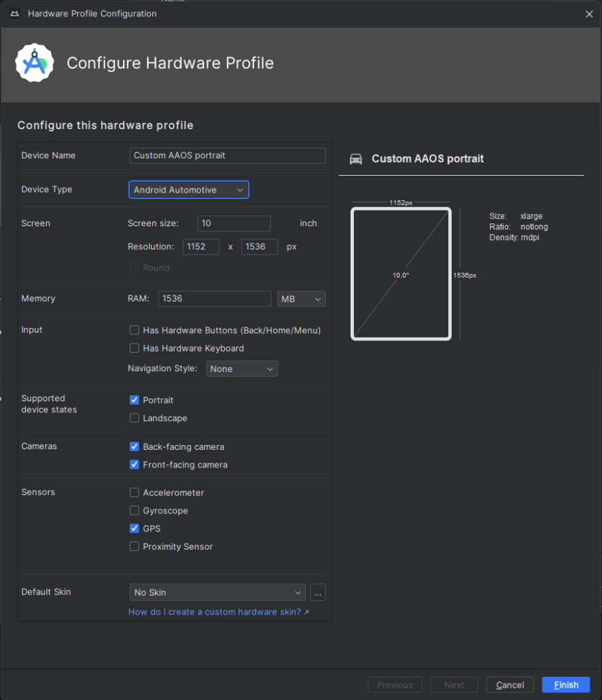Close the Hardware Profile Configuration dialog

[x=589, y=14]
